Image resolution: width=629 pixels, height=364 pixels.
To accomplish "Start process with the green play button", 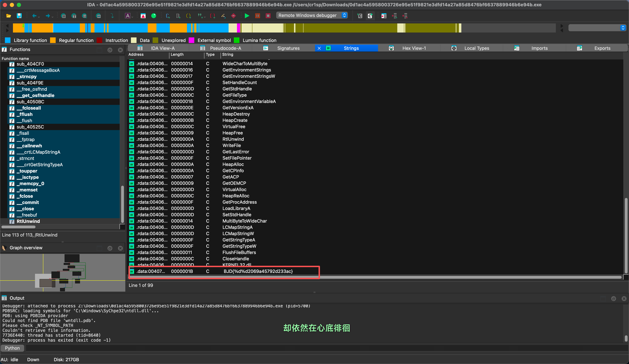I will [247, 16].
